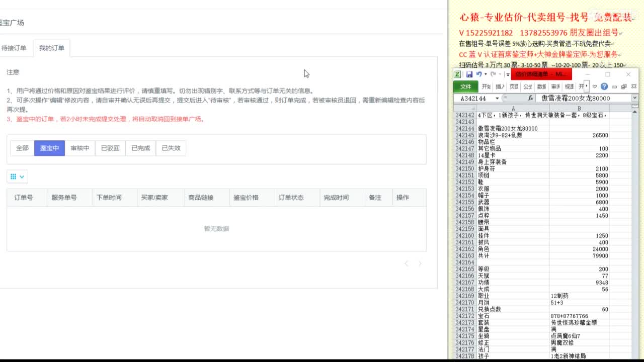Open the 文件 menu in Excel
This screenshot has width=644, height=362.
tap(466, 86)
